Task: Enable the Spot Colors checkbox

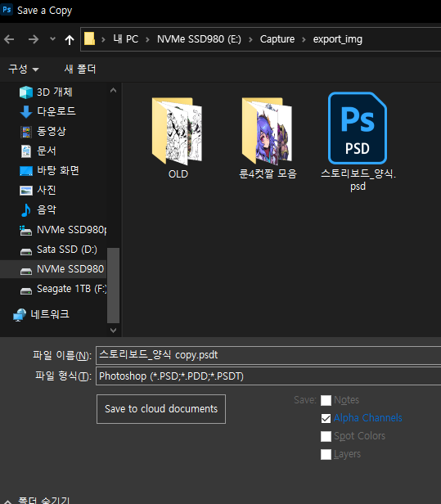Action: (326, 436)
